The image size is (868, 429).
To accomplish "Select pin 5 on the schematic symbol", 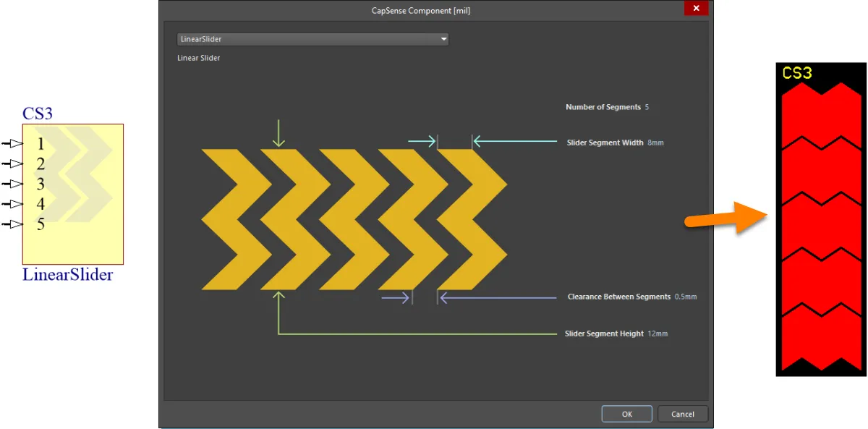I will coord(13,224).
